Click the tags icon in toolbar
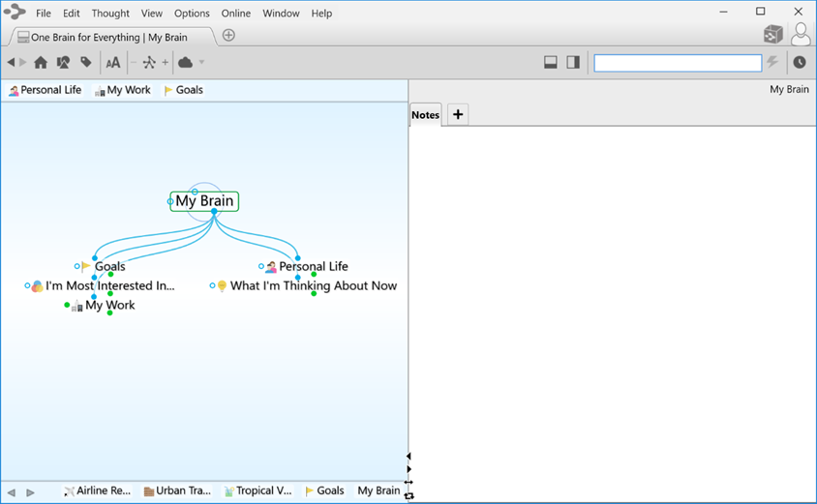 [86, 63]
